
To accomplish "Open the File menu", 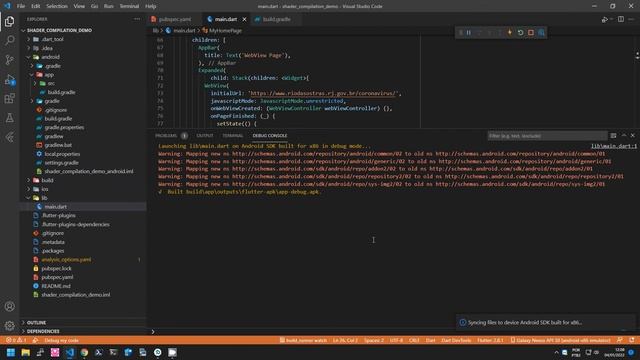I will 21,6.
